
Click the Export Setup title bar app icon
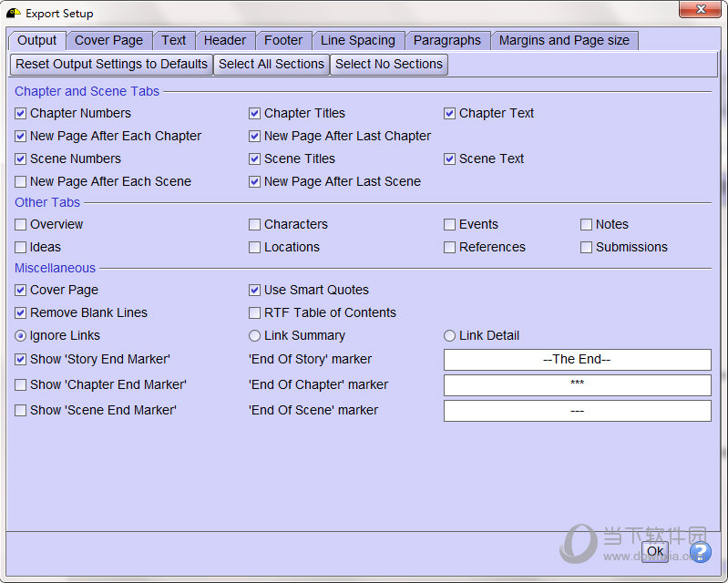point(14,13)
